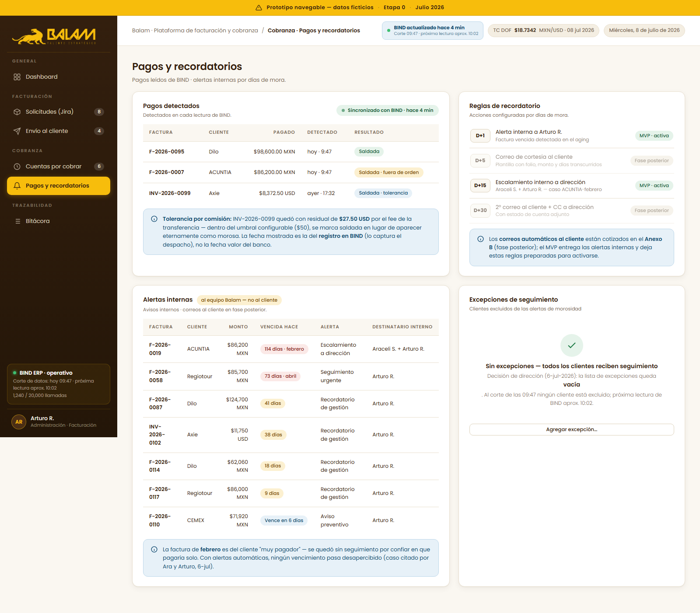This screenshot has height=613, width=700.
Task: Select invoice F-2026-0007 row
Action: tap(291, 172)
